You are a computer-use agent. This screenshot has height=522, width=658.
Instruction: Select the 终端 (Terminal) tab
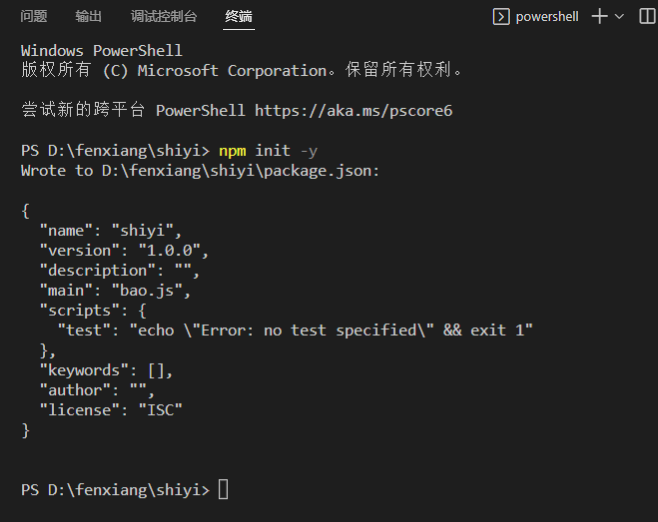pos(239,17)
